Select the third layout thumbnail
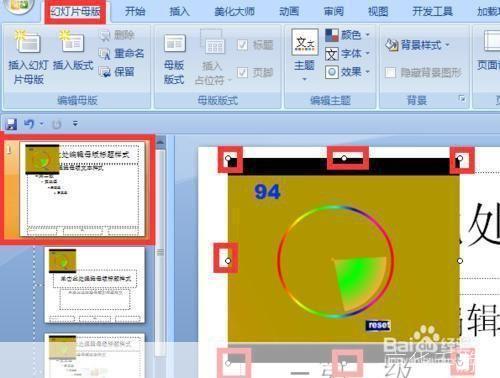Viewport: 500px width, 378px height. pos(95,356)
